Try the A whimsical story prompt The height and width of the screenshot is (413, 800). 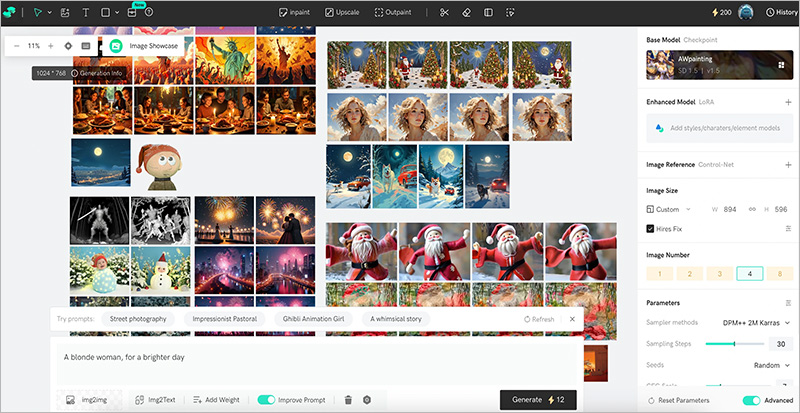pos(396,319)
